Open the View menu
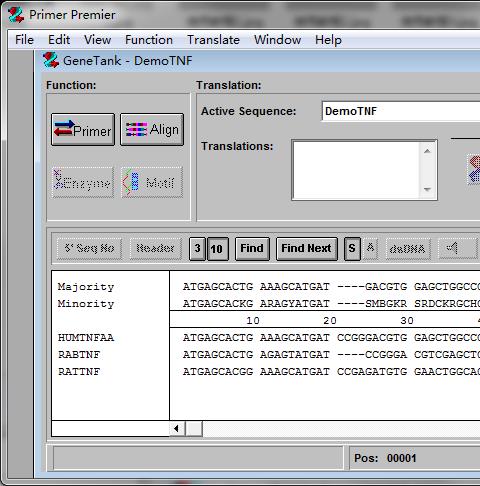 pyautogui.click(x=97, y=40)
